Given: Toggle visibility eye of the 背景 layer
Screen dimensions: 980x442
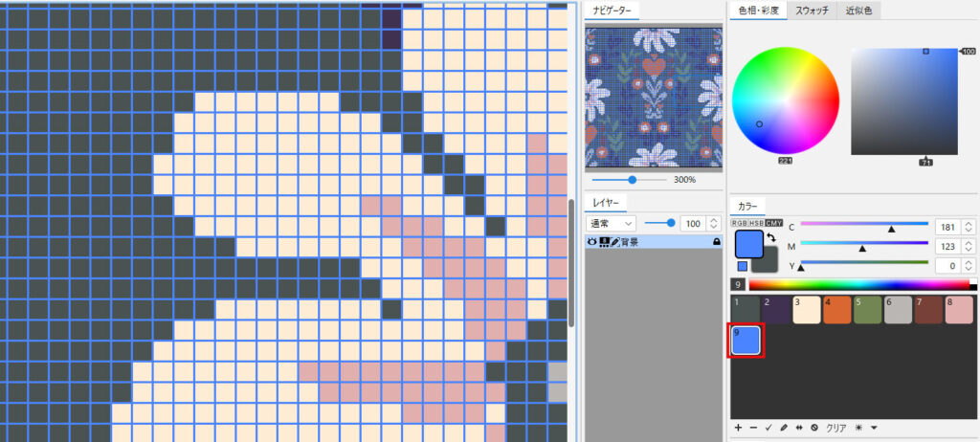Looking at the screenshot, I should 592,243.
